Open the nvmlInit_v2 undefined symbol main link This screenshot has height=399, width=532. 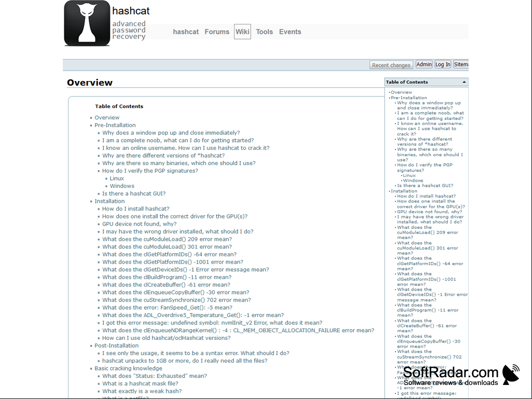[x=212, y=323]
